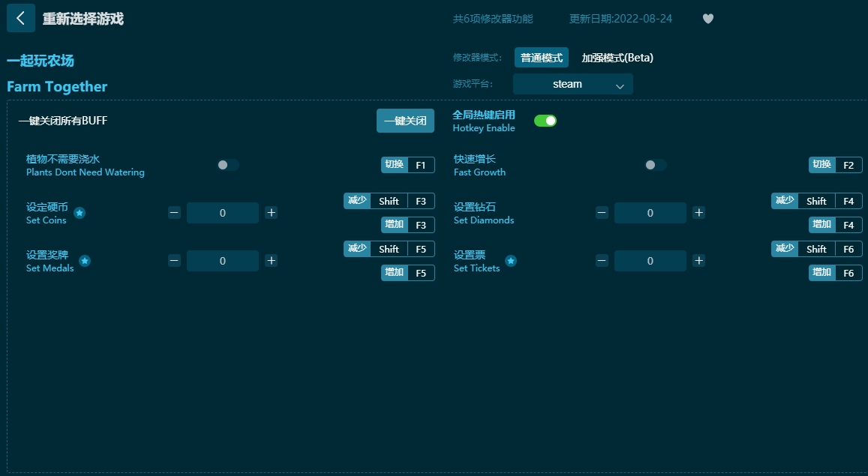Click the back arrow icon

[x=20, y=19]
